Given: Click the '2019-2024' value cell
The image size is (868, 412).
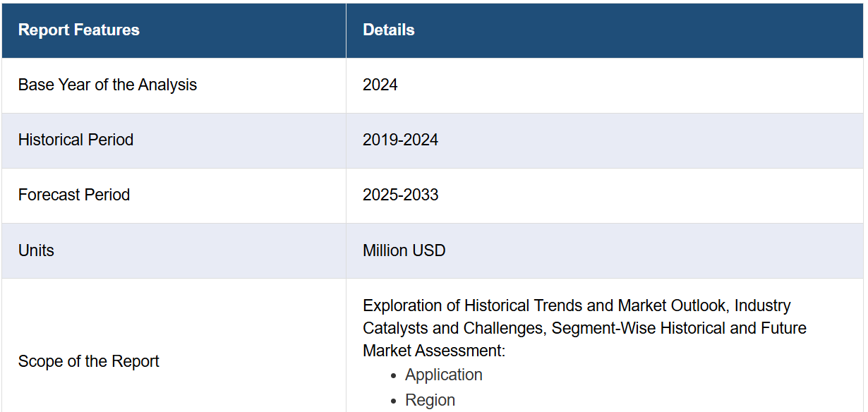Looking at the screenshot, I should pos(605,140).
